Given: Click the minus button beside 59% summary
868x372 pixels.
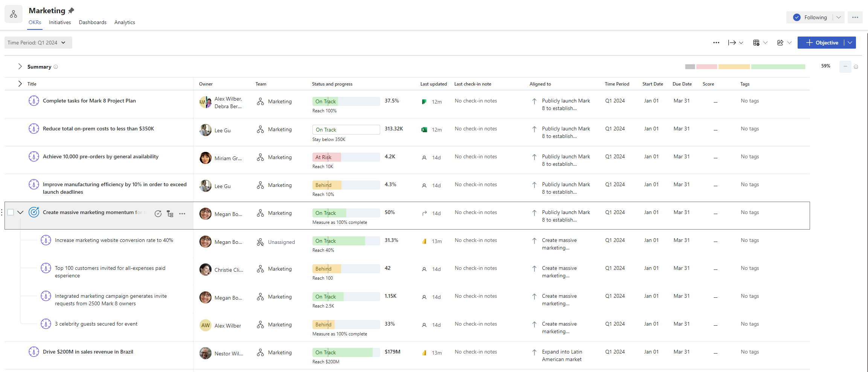Looking at the screenshot, I should [845, 66].
